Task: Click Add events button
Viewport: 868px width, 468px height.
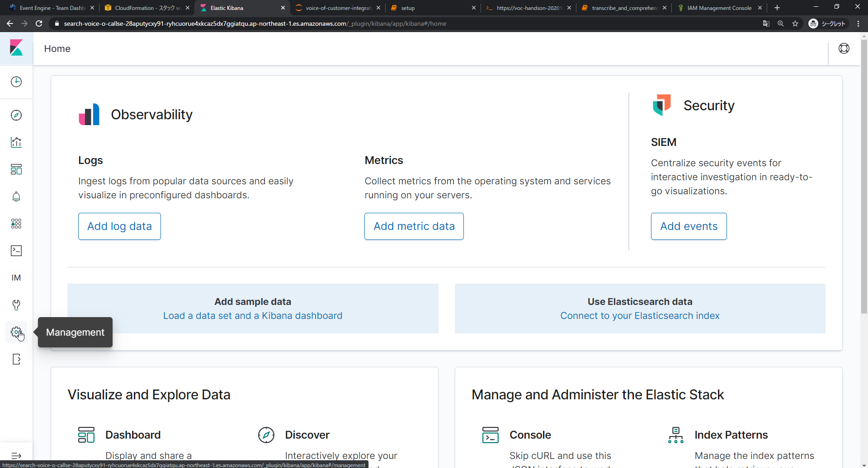Action: (x=689, y=226)
